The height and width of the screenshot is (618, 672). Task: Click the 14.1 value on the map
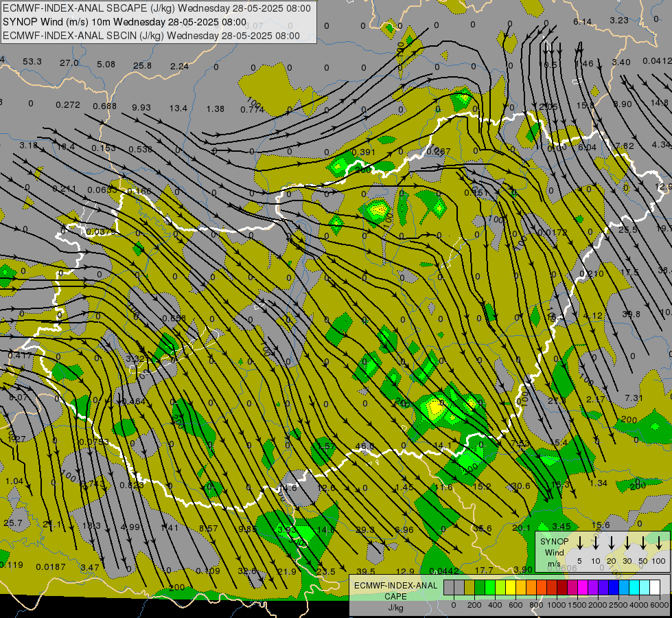[x=443, y=445]
